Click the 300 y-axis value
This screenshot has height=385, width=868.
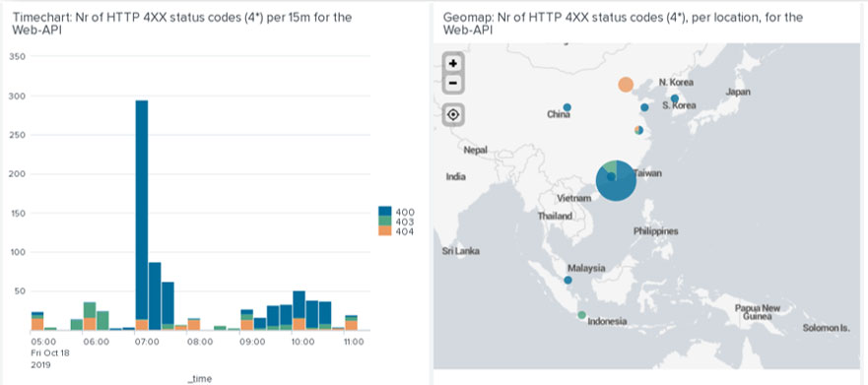point(18,96)
